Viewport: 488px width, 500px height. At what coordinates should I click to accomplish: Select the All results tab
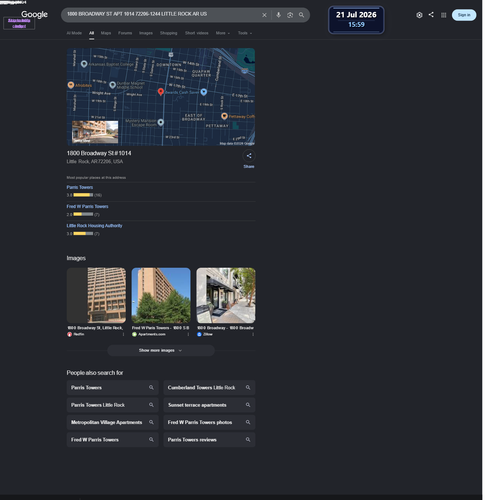coord(91,33)
